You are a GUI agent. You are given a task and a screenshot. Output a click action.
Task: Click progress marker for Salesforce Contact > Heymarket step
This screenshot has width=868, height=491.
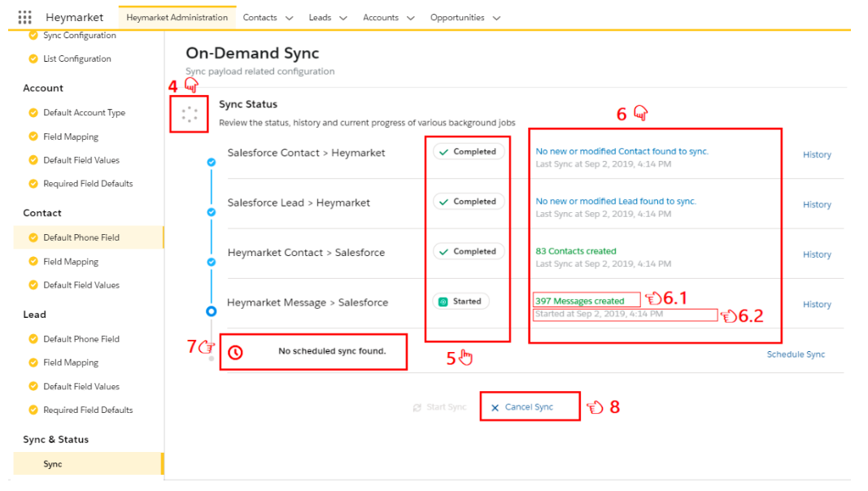211,162
